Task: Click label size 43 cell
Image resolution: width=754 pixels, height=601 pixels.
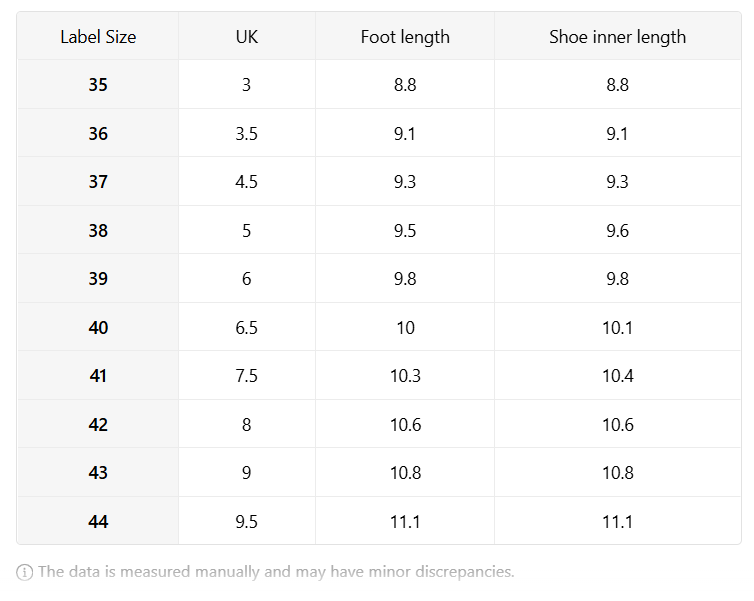Action: 98,473
